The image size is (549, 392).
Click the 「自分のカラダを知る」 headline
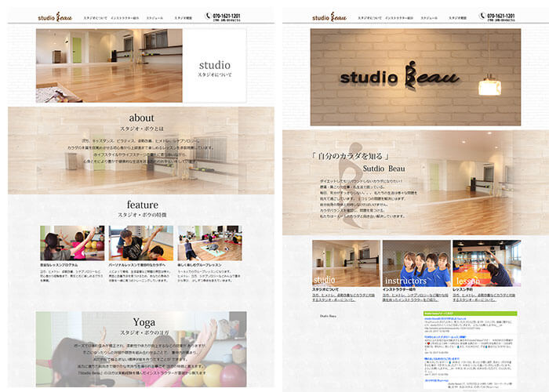click(x=351, y=156)
